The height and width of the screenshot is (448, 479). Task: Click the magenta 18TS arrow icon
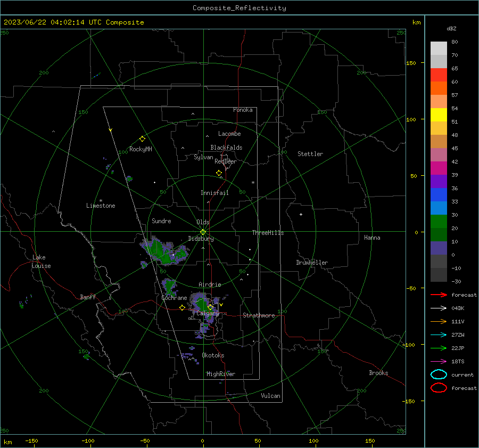(x=439, y=362)
